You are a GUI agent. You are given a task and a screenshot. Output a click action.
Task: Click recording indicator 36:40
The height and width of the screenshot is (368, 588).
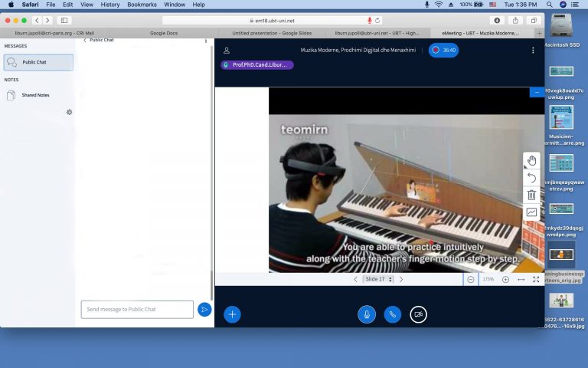tap(443, 51)
